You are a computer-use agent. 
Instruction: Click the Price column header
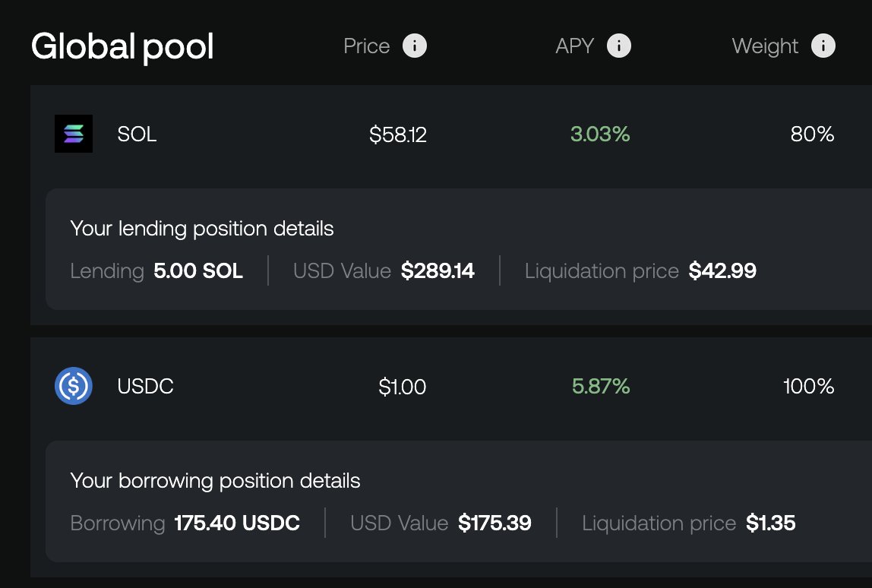[366, 46]
